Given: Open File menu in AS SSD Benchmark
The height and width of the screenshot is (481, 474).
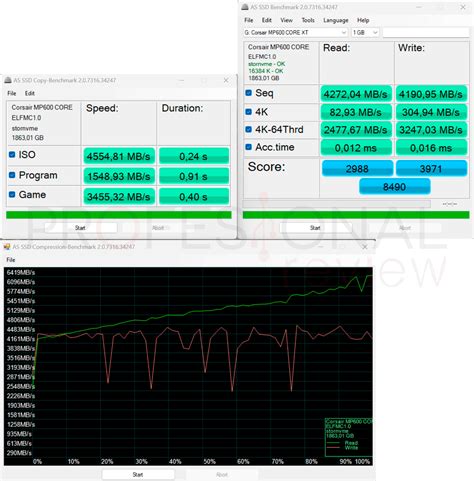Looking at the screenshot, I should [248, 20].
